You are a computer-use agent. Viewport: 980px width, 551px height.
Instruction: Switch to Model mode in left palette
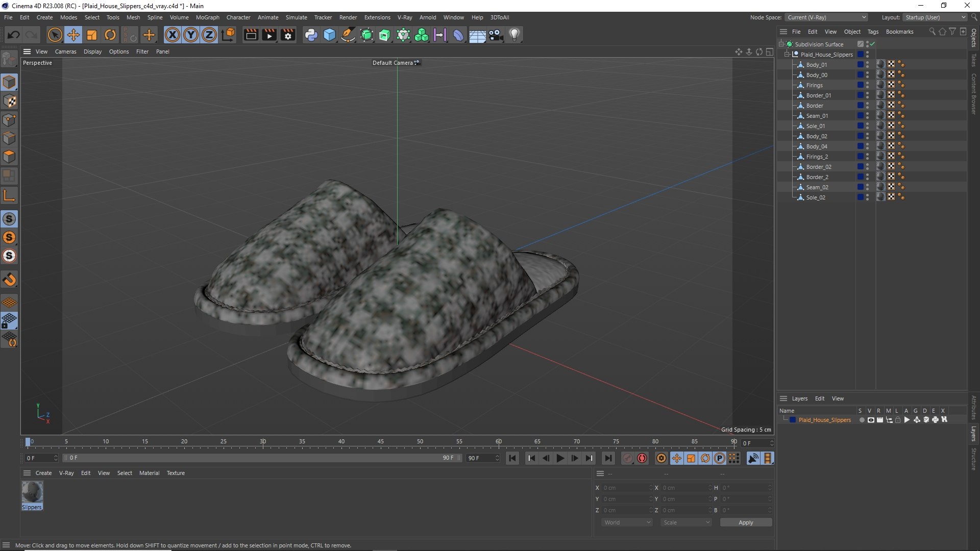pyautogui.click(x=9, y=82)
